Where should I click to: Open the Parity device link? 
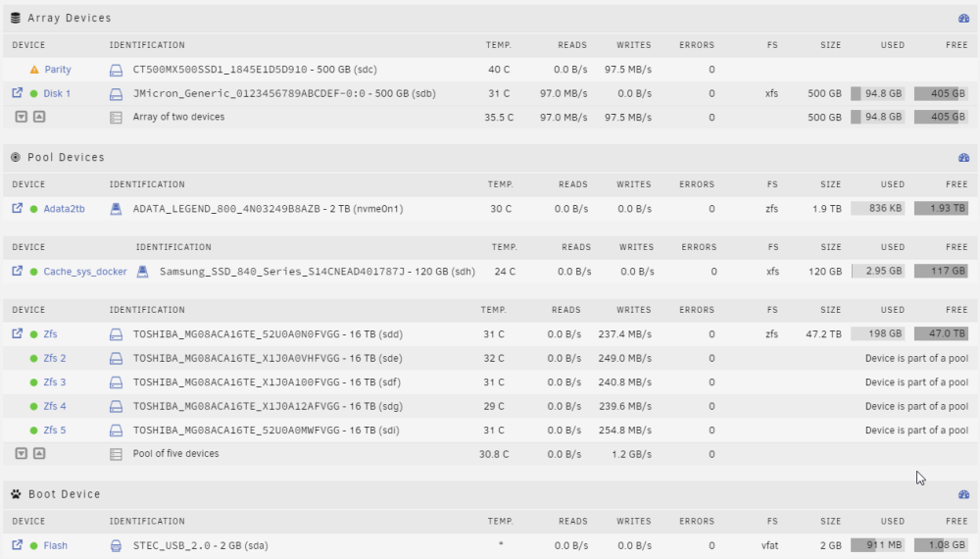pos(58,70)
